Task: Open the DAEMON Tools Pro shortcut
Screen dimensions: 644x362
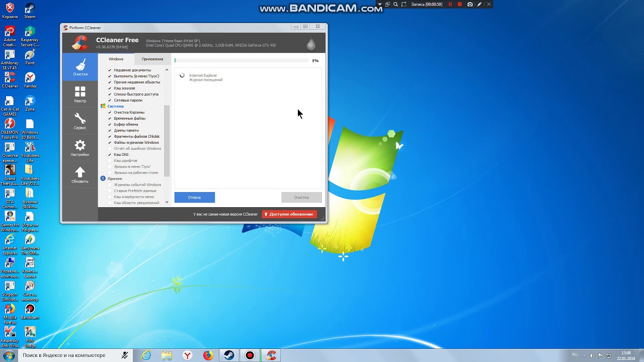Action: pyautogui.click(x=10, y=129)
